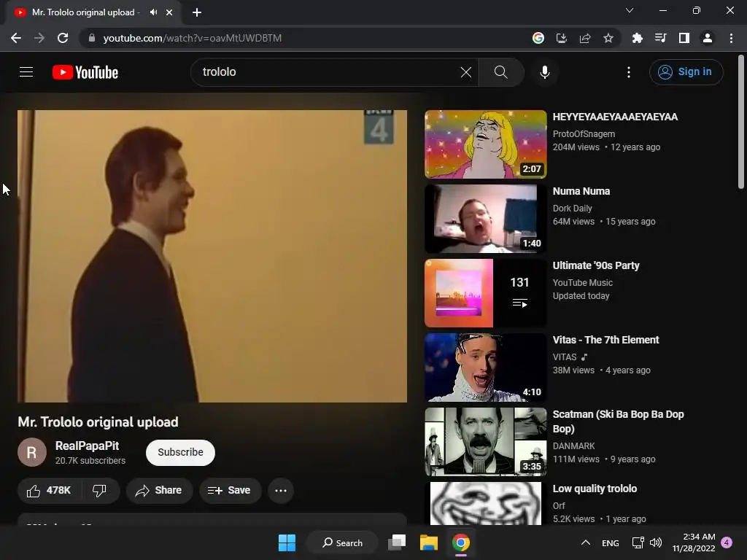Click the Sign in button

pos(686,72)
